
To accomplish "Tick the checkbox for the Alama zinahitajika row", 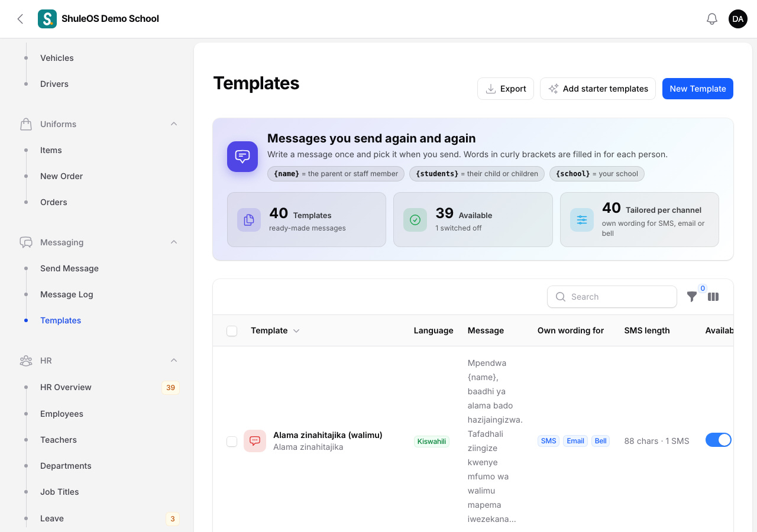I will point(232,442).
